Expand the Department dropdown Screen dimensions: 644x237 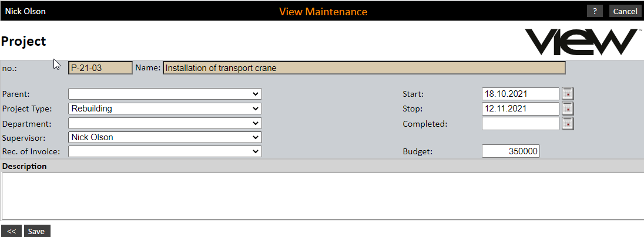pyautogui.click(x=165, y=123)
